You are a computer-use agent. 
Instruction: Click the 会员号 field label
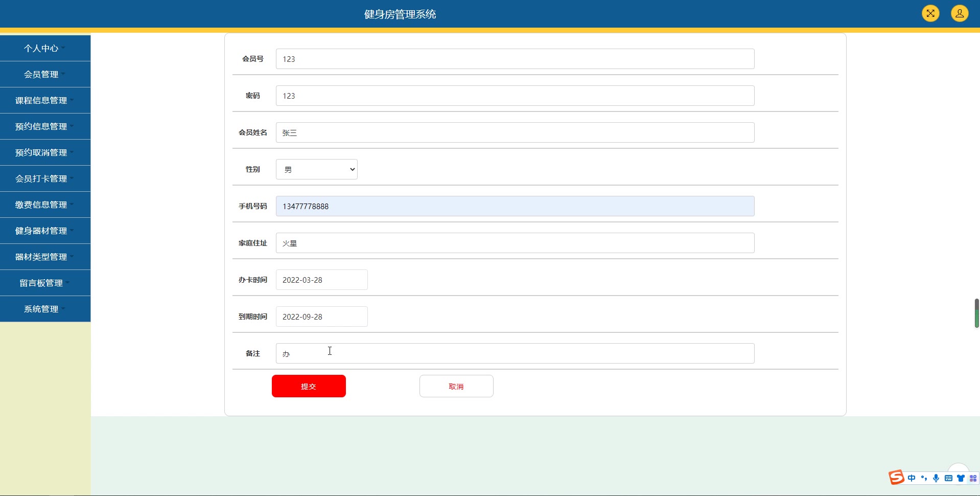[253, 59]
